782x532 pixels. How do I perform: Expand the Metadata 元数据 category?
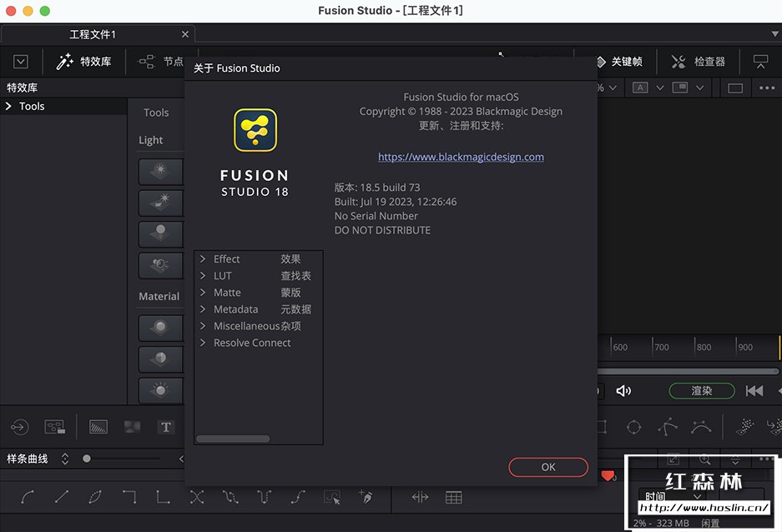point(203,309)
